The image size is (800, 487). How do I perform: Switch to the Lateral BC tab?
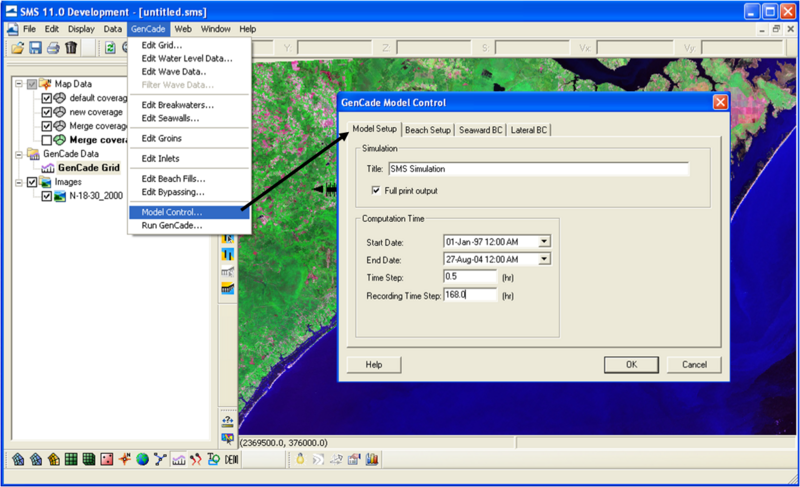click(x=529, y=130)
